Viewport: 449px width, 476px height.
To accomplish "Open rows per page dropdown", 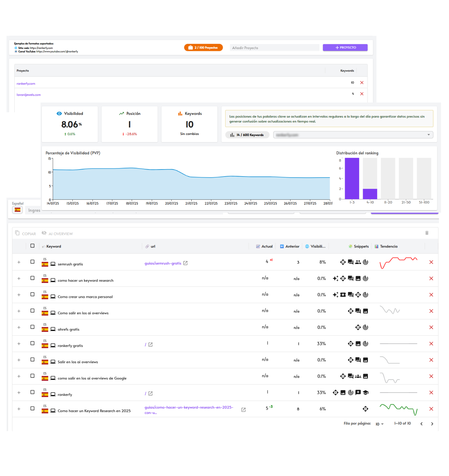I will point(379,424).
